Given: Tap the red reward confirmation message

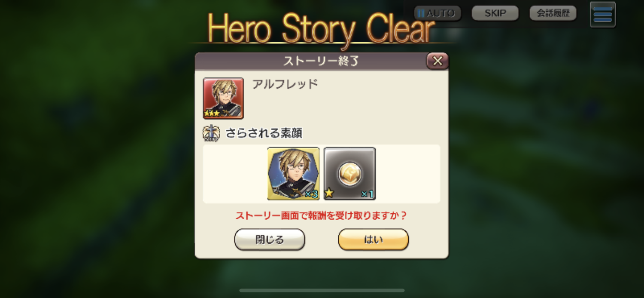Looking at the screenshot, I should click(x=321, y=215).
